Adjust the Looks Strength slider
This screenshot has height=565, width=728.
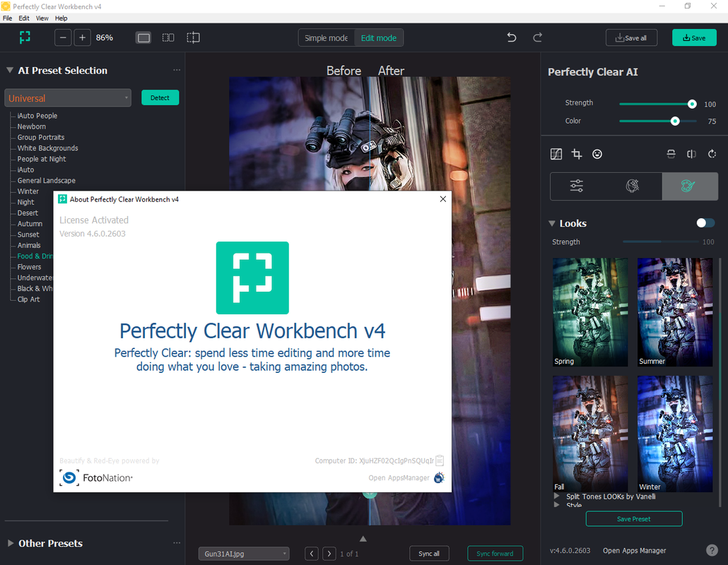point(661,242)
